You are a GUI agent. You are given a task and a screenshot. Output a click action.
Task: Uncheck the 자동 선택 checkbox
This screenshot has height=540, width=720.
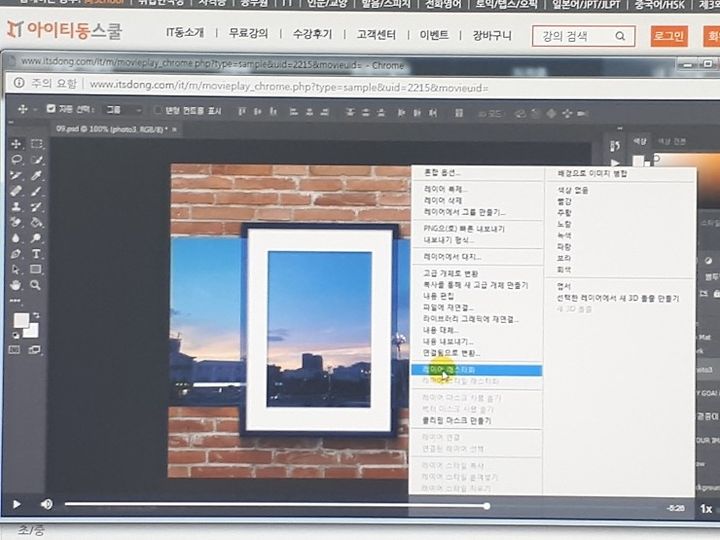pyautogui.click(x=51, y=109)
